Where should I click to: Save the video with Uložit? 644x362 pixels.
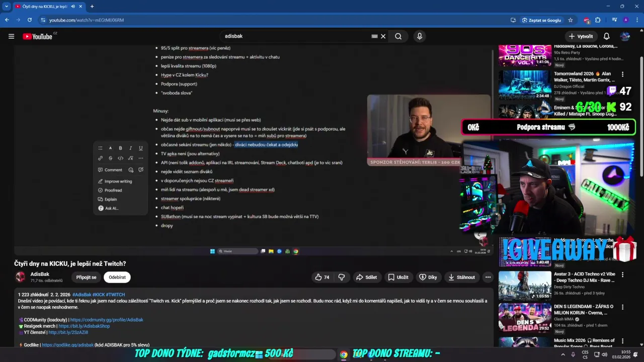(397, 277)
